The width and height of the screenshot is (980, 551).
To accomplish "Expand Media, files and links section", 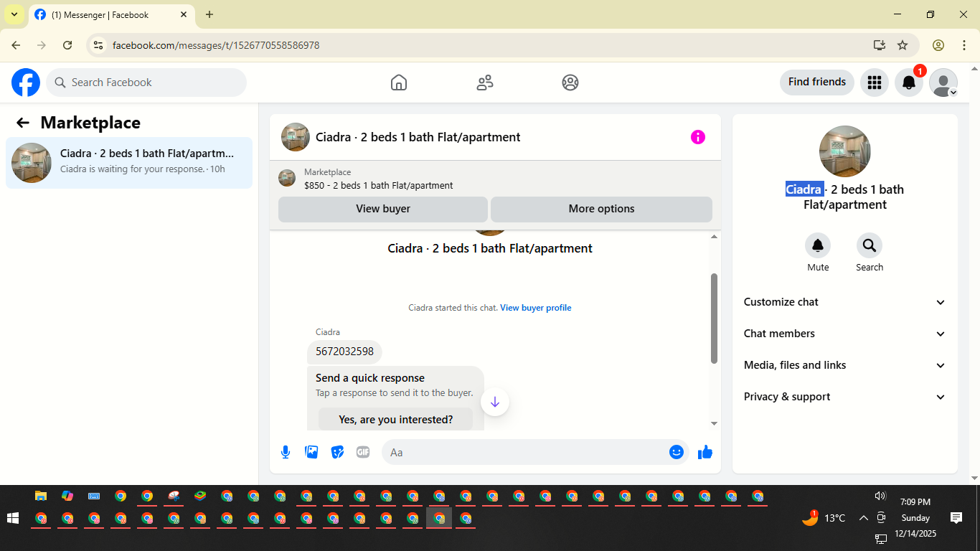I will tap(845, 365).
